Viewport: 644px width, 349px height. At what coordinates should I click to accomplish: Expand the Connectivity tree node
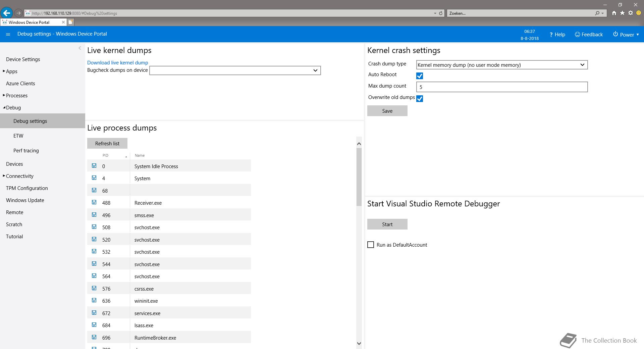[x=4, y=176]
